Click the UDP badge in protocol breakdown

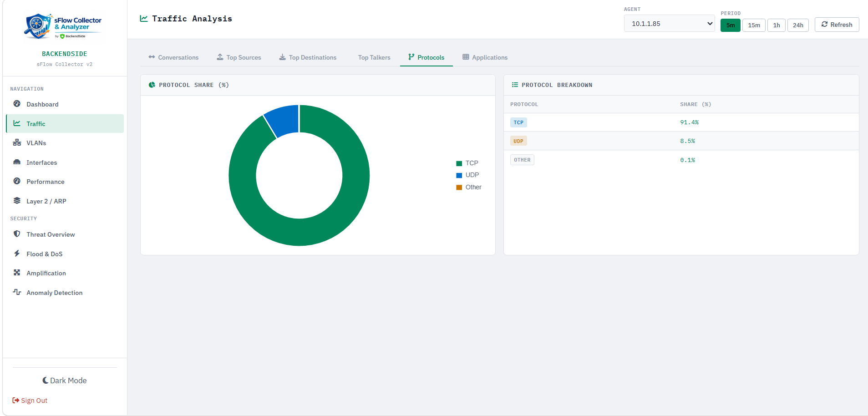[518, 141]
